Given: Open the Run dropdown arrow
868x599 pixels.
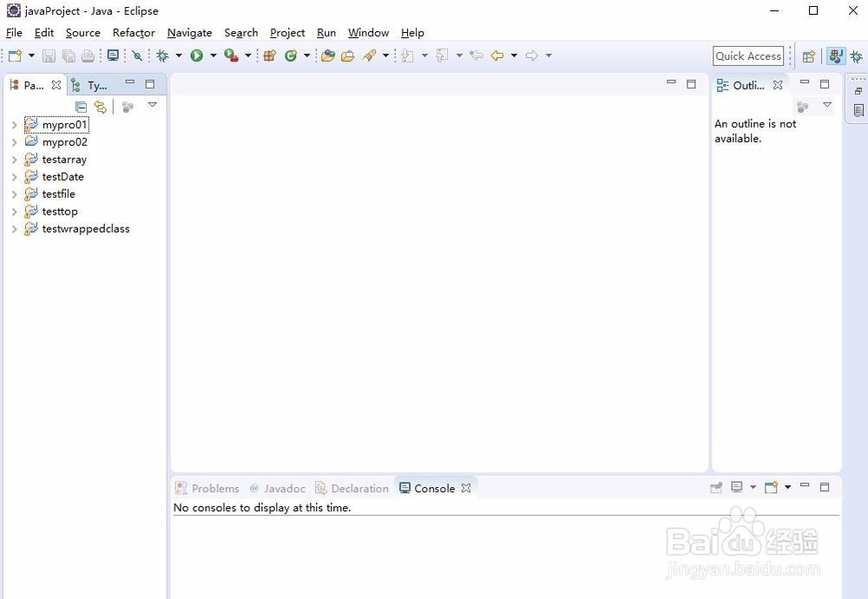Looking at the screenshot, I should (214, 56).
